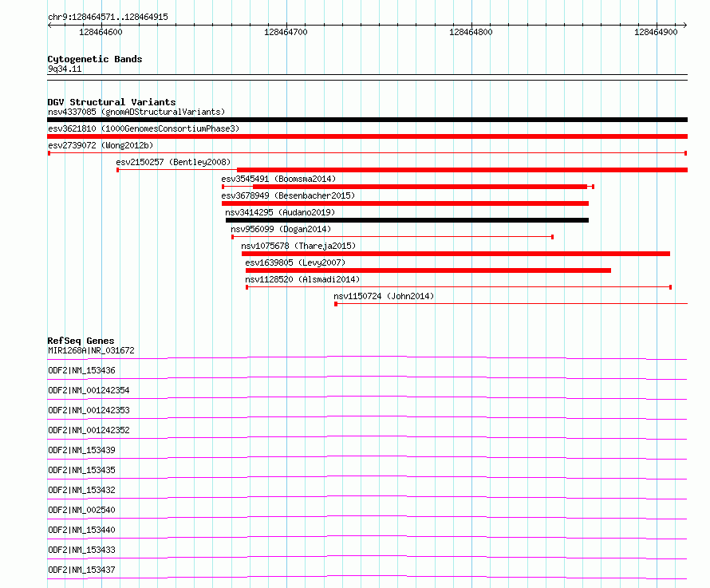This screenshot has height=588, width=710.
Task: Open transcript ODF2|NM_153432 label
Action: [x=81, y=490]
